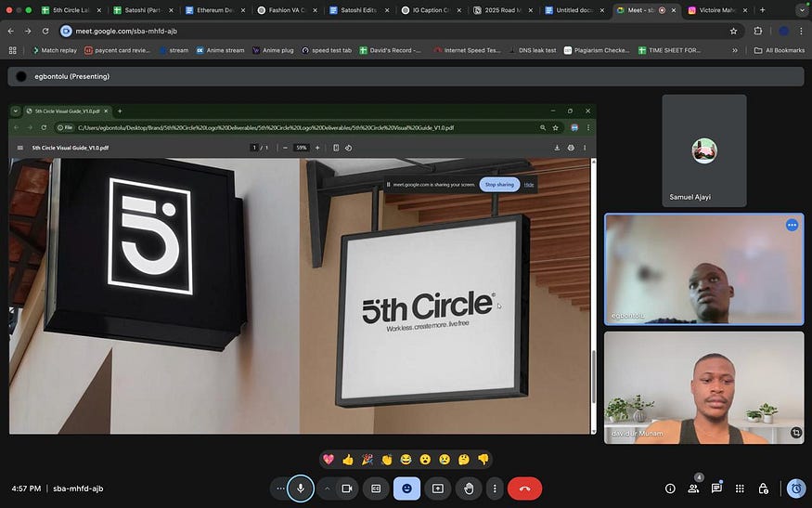
Task: Open PDF viewer more actions menu
Action: [x=585, y=148]
